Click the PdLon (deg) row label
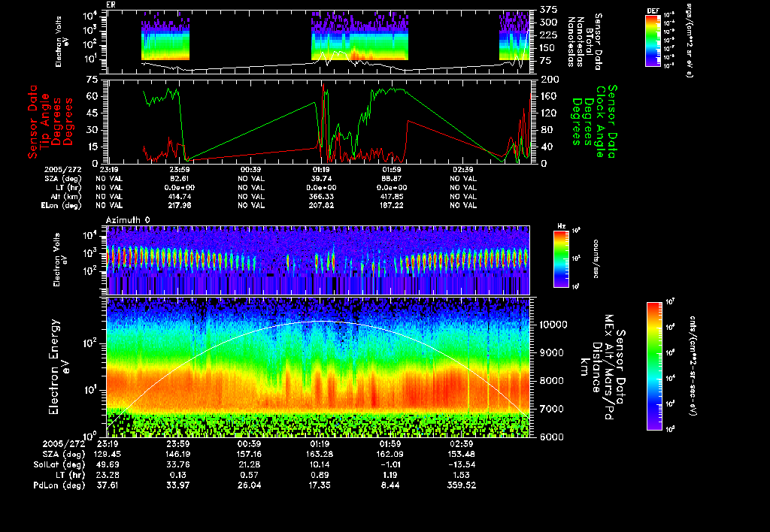Image resolution: width=770 pixels, height=532 pixels. click(59, 485)
